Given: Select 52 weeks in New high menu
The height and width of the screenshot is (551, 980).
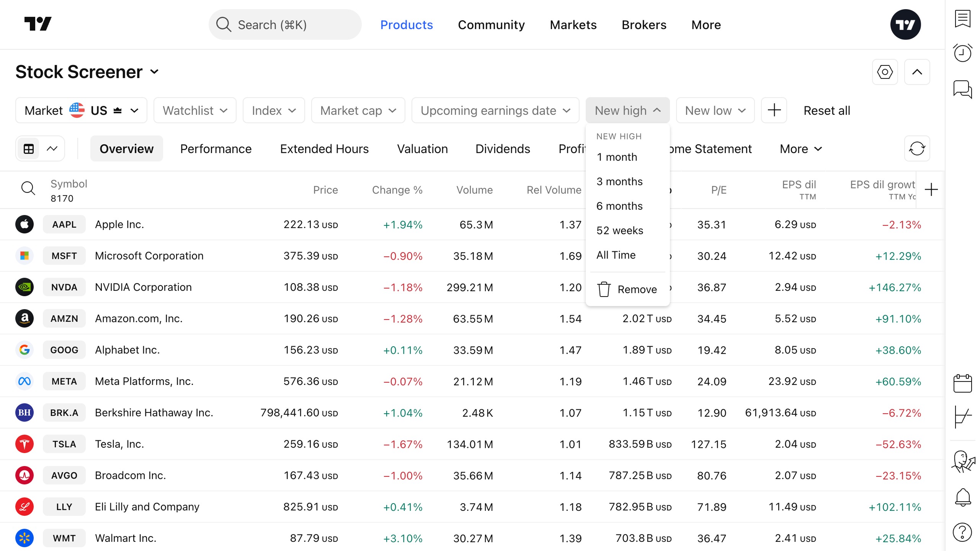Looking at the screenshot, I should coord(619,230).
